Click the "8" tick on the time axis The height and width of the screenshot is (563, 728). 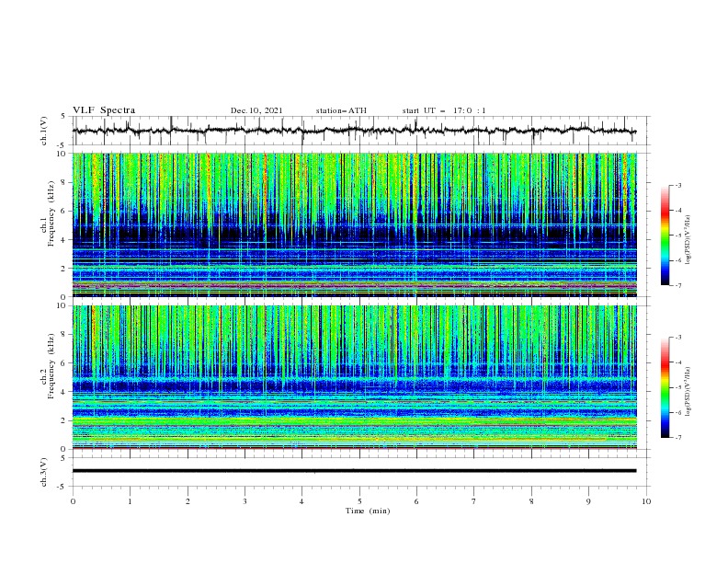[x=531, y=501]
